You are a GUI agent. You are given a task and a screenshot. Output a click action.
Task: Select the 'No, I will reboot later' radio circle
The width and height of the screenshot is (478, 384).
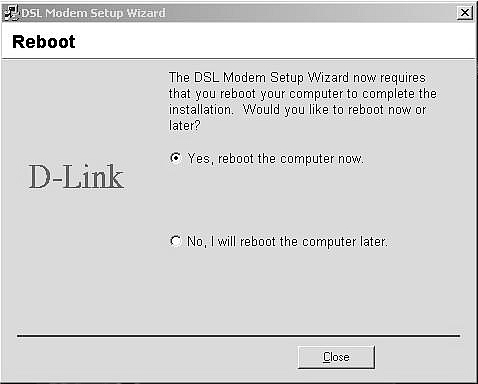tap(176, 241)
